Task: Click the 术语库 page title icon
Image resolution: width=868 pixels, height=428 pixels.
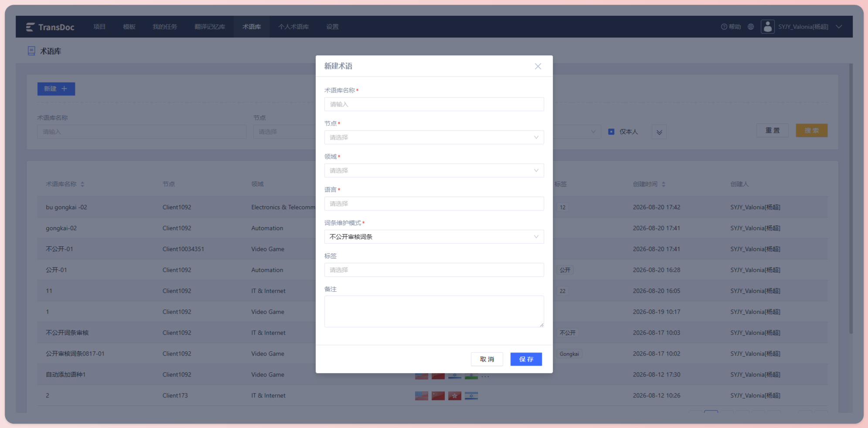Action: 31,51
